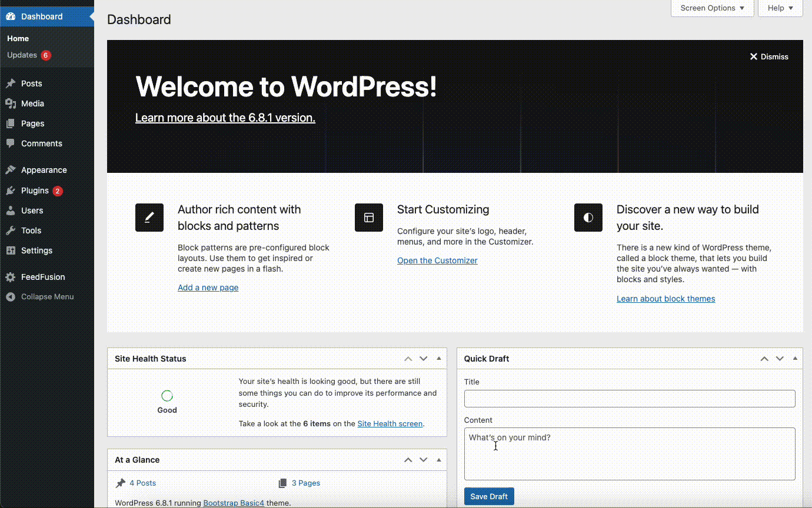Open the Screen Options dropdown

tap(713, 8)
